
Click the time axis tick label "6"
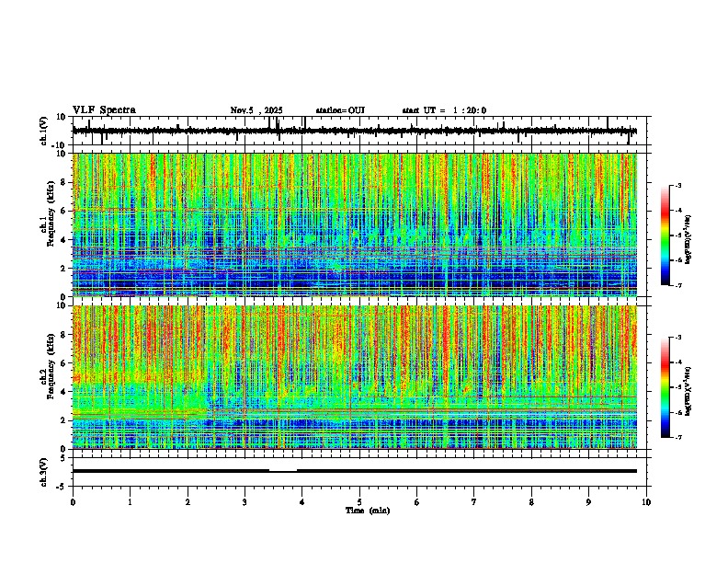(x=417, y=502)
